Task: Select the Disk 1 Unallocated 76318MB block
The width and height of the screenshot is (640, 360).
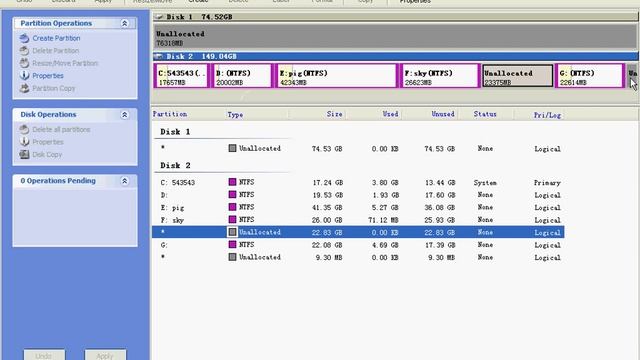Action: (x=395, y=38)
